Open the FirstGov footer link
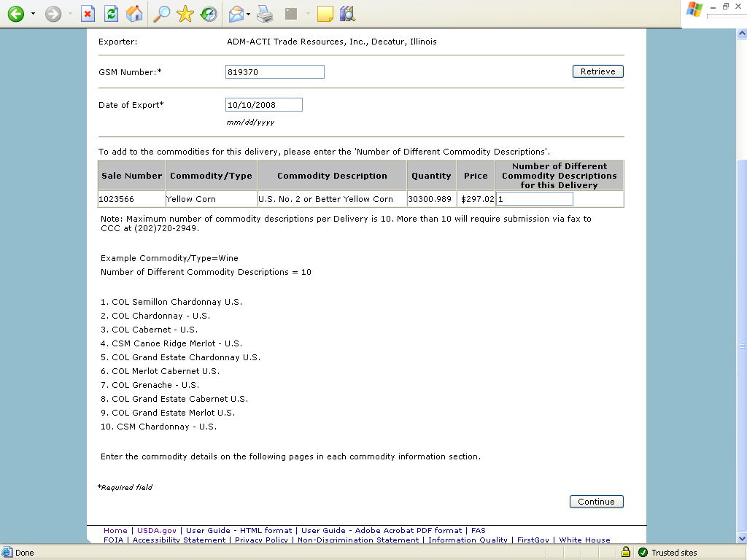 point(533,540)
